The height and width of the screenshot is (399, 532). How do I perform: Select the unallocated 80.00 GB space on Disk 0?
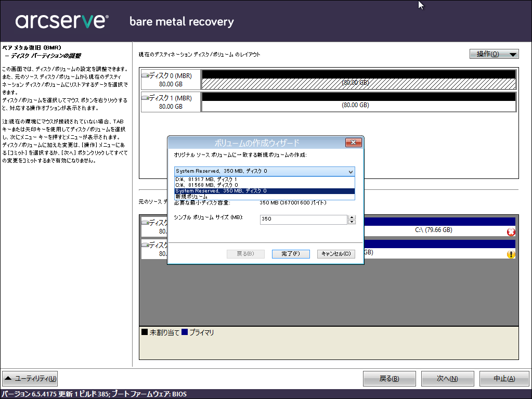(x=359, y=80)
